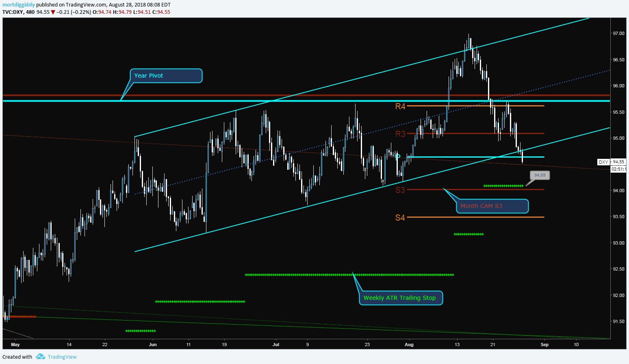This screenshot has height=364, width=629.
Task: Click the L:94.51 low value in header
Action: (x=142, y=12)
